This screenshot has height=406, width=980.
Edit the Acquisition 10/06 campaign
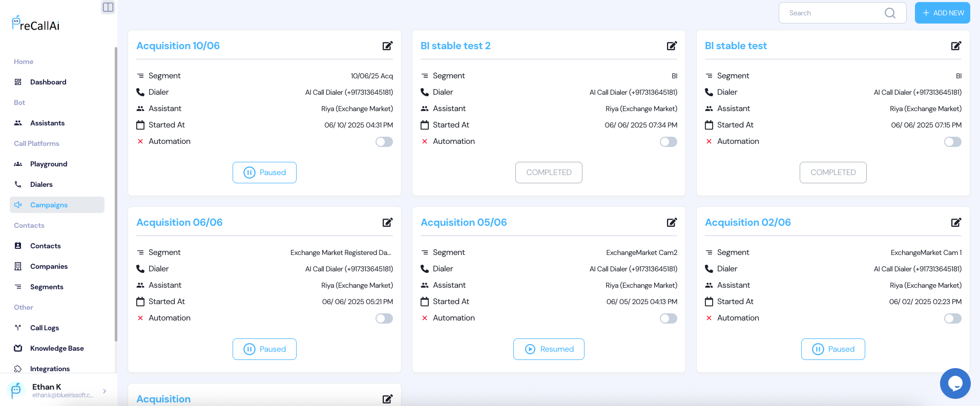pyautogui.click(x=388, y=46)
